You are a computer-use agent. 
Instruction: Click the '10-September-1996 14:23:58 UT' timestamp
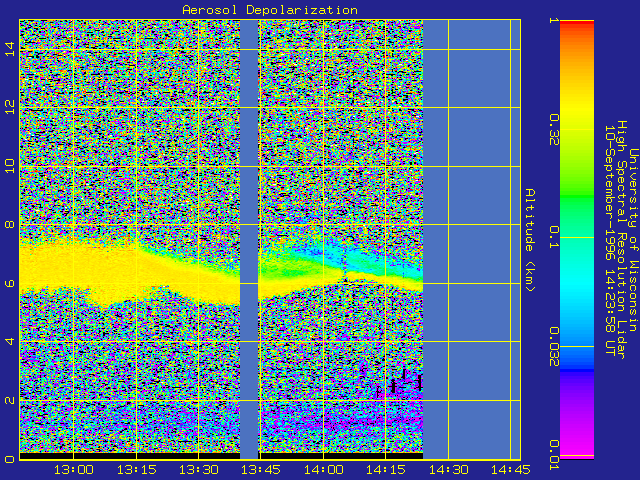click(x=610, y=240)
